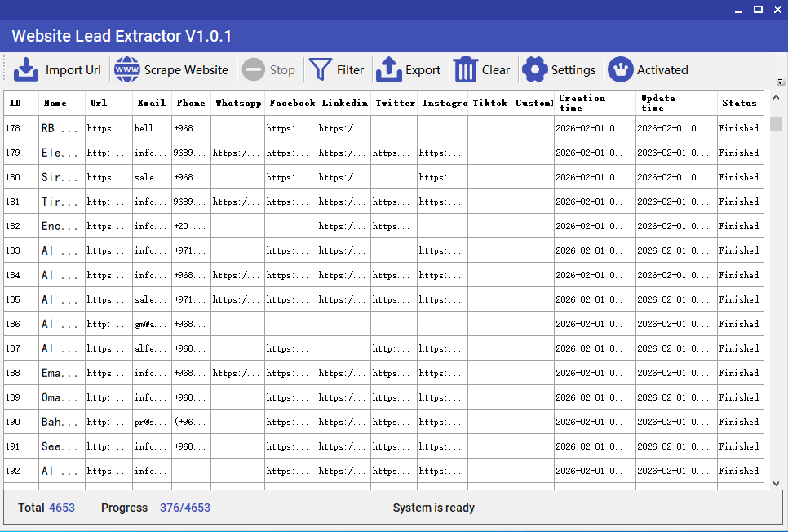Viewport: 788px width, 532px height.
Task: Start scraping with the Scrape Website icon
Action: coord(127,70)
